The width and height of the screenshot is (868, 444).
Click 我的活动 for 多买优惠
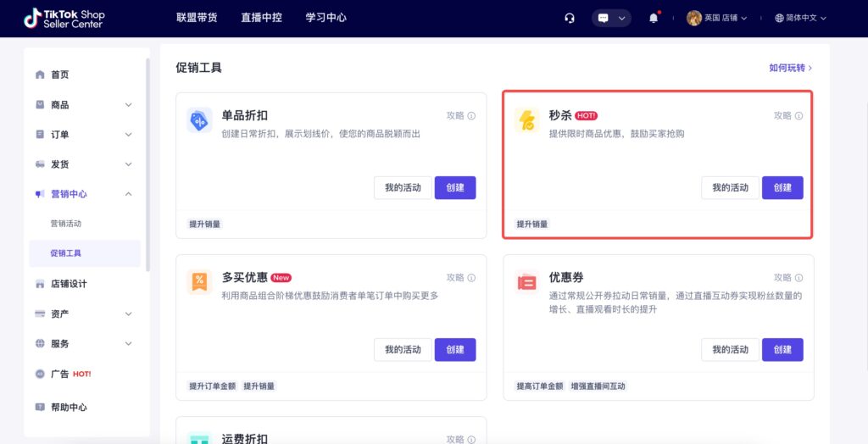pyautogui.click(x=403, y=349)
